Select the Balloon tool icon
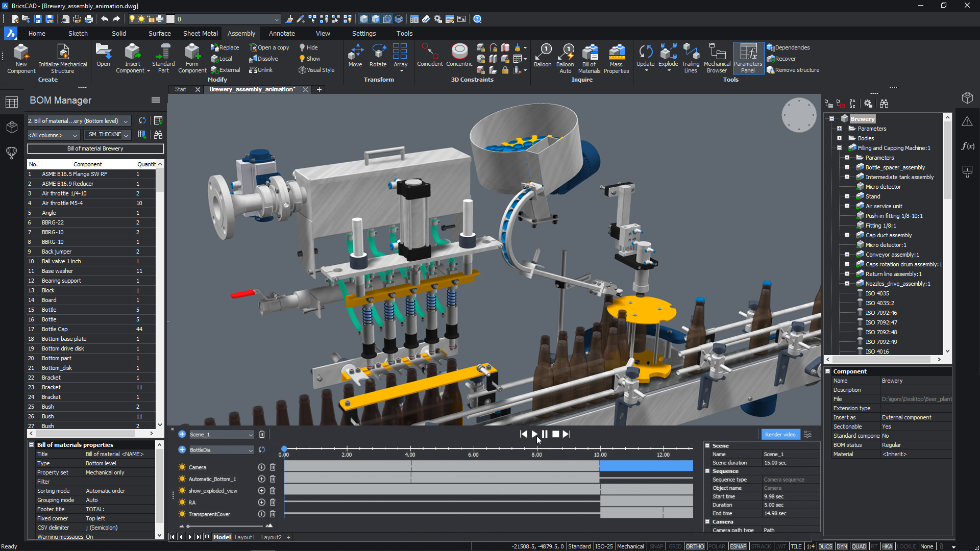Screen dimensions: 980x551 coord(543,53)
